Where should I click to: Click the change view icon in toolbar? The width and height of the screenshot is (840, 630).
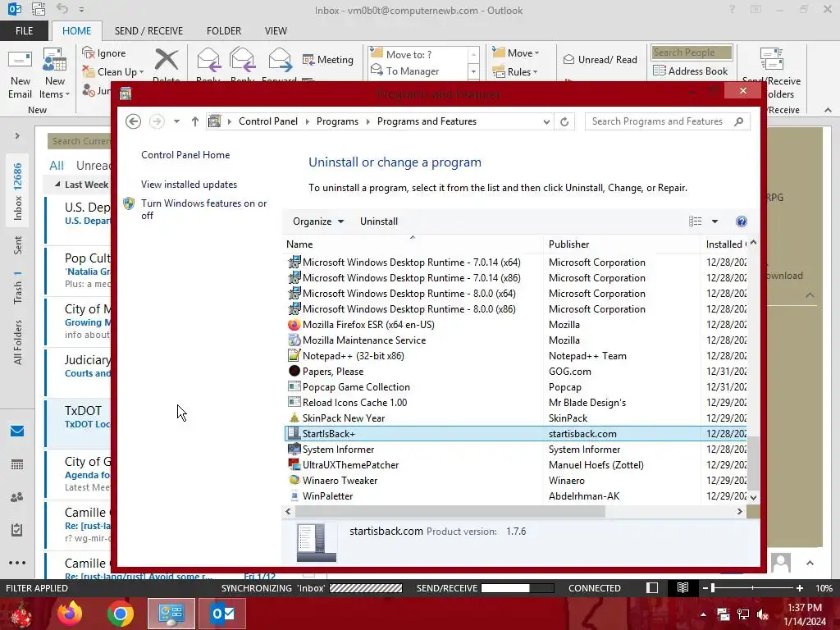click(x=695, y=221)
